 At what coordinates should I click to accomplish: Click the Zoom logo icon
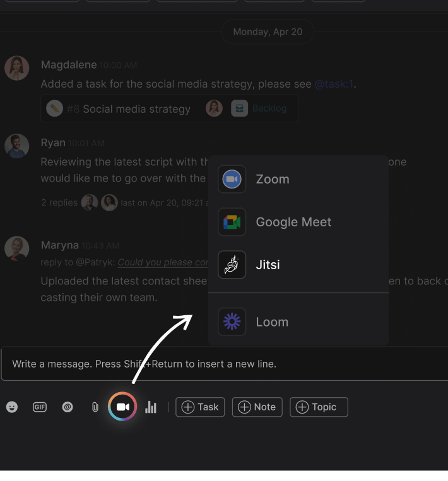[232, 179]
